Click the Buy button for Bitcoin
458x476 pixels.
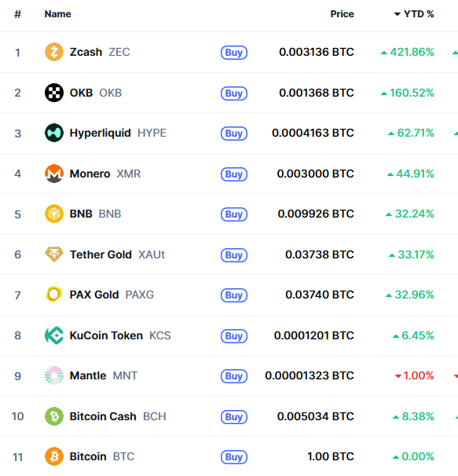[234, 457]
